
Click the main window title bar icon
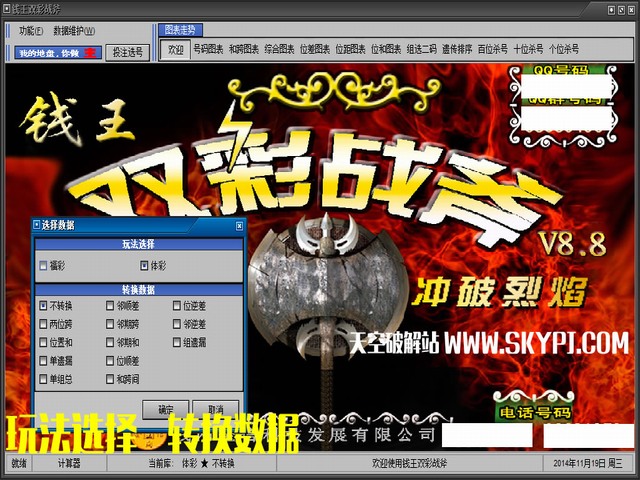[x=8, y=7]
